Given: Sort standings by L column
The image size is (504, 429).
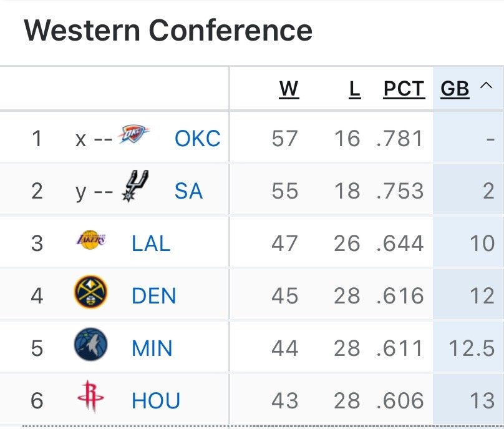Looking at the screenshot, I should 354,89.
